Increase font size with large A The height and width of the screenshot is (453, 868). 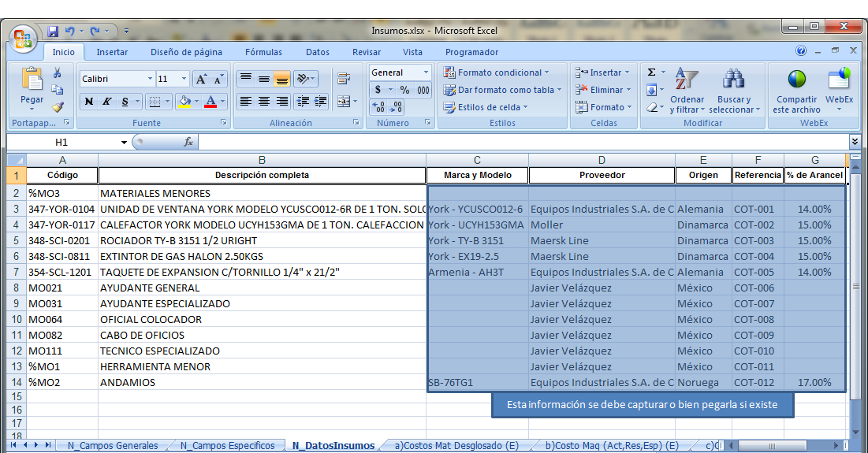tap(202, 79)
